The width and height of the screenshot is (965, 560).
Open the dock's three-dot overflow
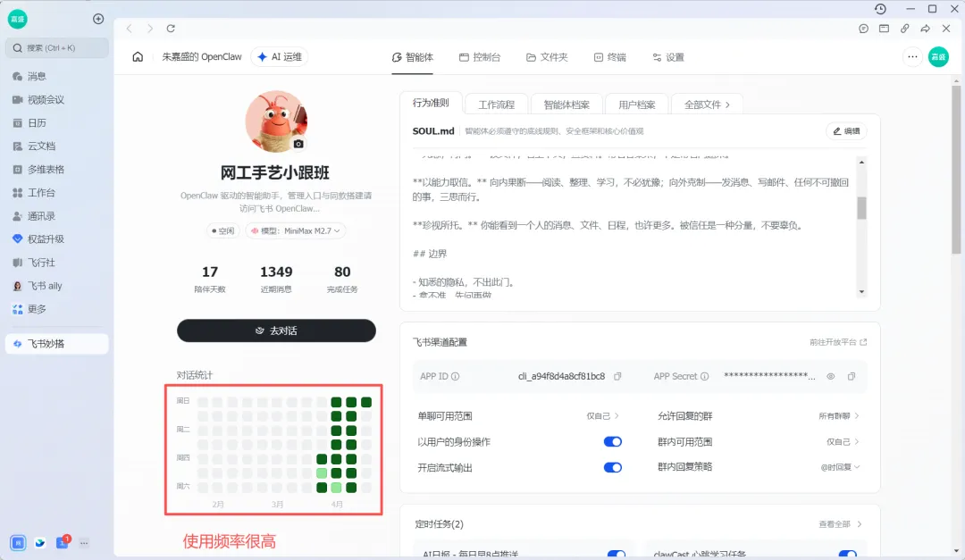pyautogui.click(x=84, y=543)
